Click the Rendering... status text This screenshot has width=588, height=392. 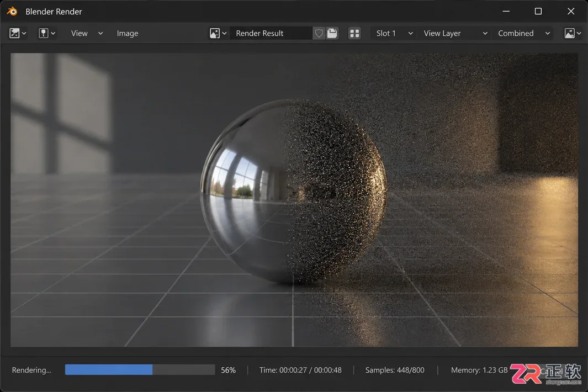(x=31, y=370)
